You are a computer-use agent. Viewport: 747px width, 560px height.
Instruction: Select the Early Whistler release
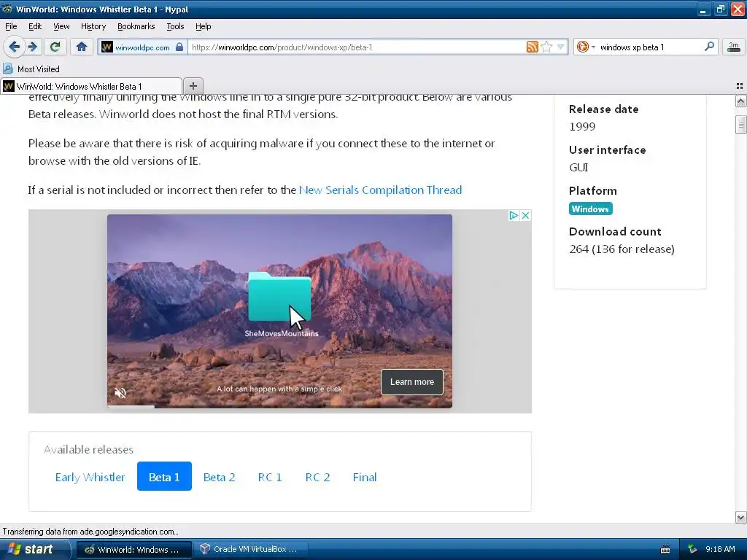tap(90, 477)
